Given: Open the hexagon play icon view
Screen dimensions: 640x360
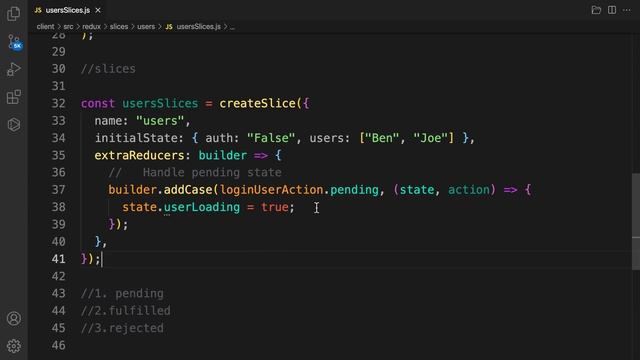Looking at the screenshot, I should (x=13, y=124).
